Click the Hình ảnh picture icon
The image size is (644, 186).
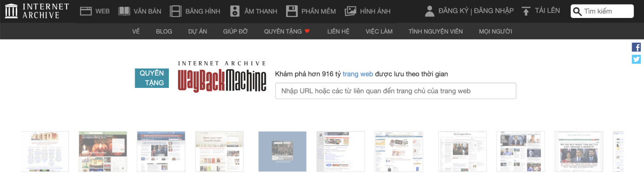click(x=351, y=11)
